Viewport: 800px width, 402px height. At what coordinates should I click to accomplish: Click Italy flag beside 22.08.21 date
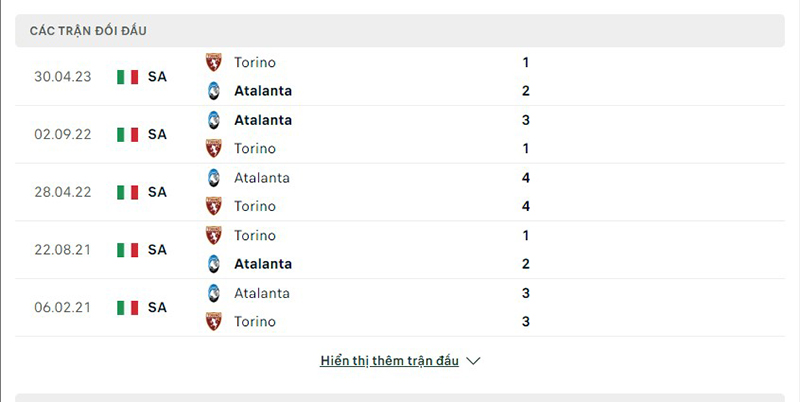[127, 250]
